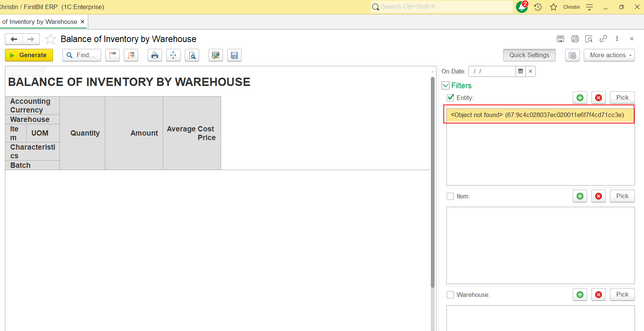Open the report settings gear icon
644x331 pixels.
tap(572, 55)
